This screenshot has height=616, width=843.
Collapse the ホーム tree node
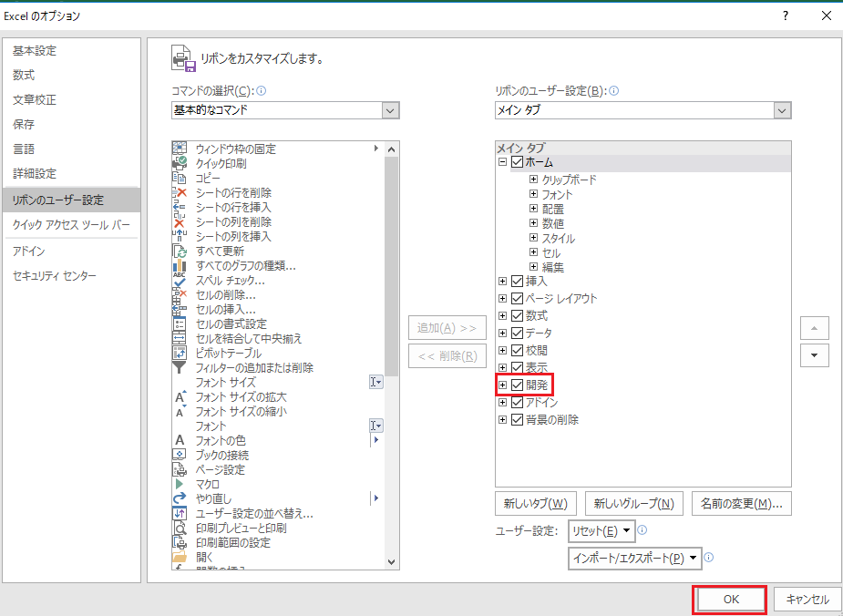point(503,162)
